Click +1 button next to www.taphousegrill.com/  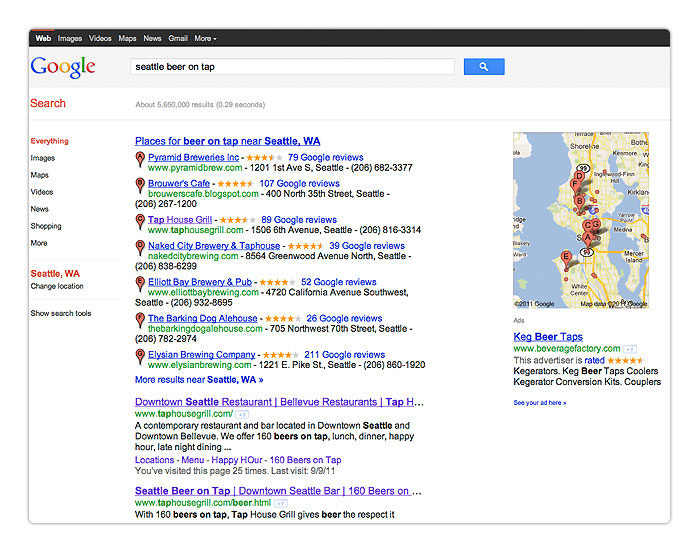coord(242,414)
